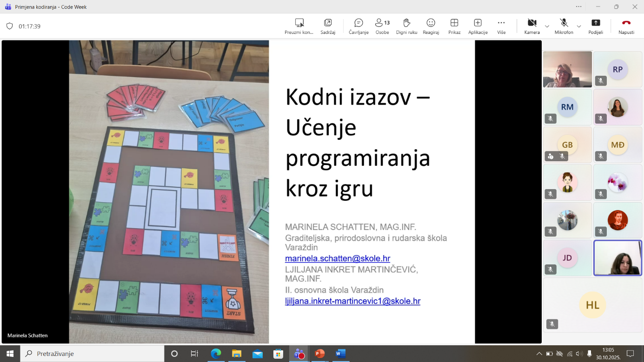This screenshot has height=362, width=644.
Task: Open the Više more-actions menu
Action: pyautogui.click(x=501, y=26)
